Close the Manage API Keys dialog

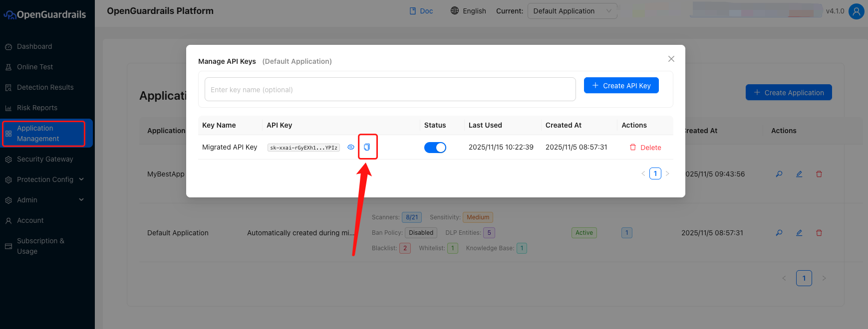(x=671, y=59)
